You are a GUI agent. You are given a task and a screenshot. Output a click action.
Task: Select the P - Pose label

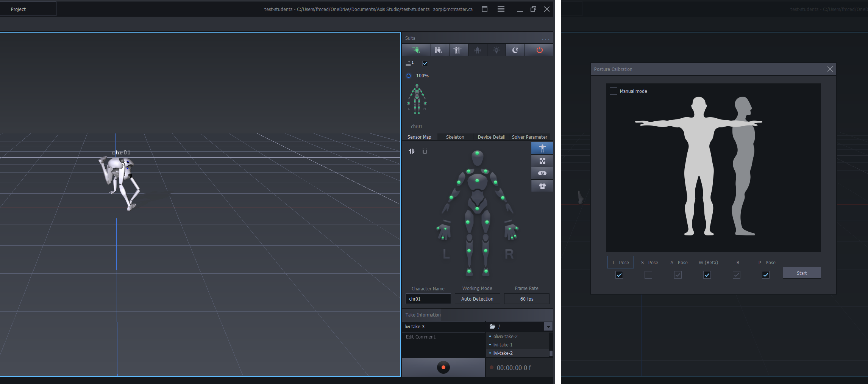[767, 262]
